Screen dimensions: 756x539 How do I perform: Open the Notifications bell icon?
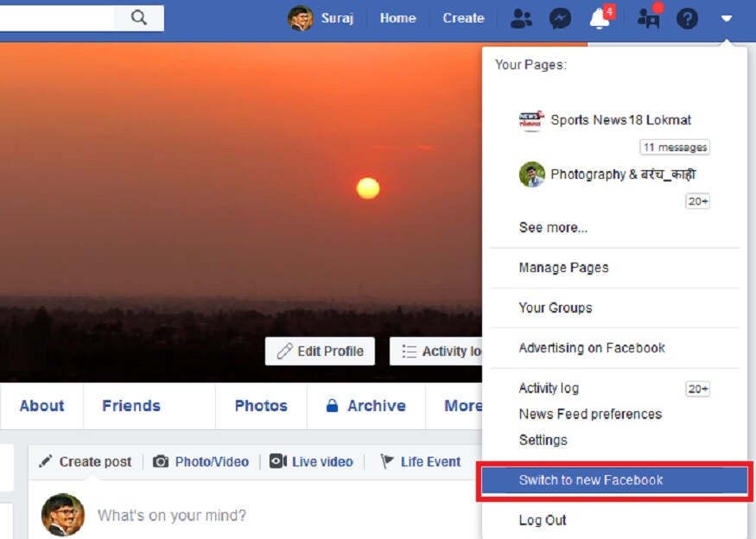click(600, 18)
